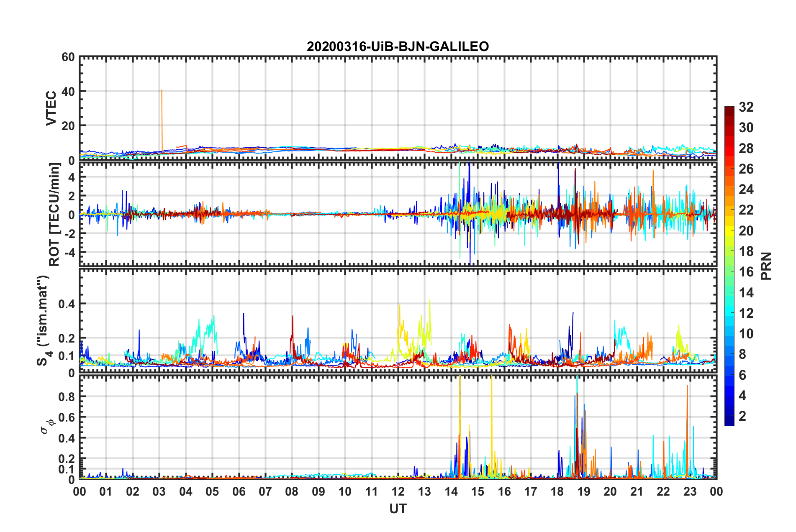Click the S4 ("ism.mat") axis label
The image size is (796, 532).
pos(43,320)
